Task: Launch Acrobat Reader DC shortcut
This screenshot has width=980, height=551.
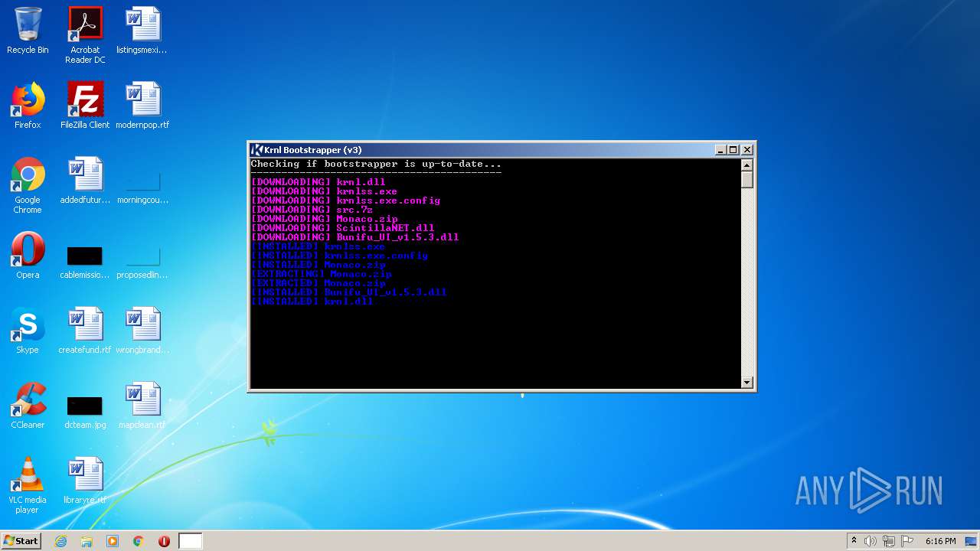Action: point(85,35)
